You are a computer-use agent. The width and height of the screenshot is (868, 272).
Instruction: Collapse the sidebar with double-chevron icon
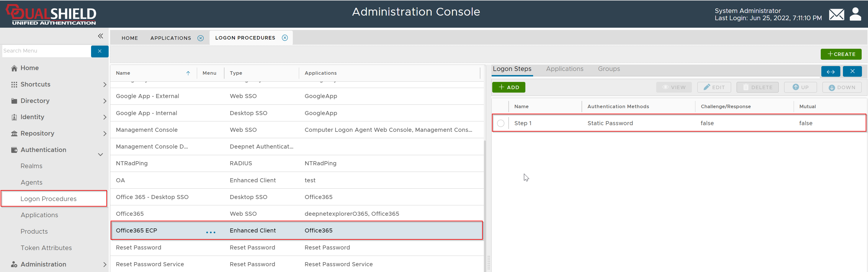pos(100,36)
